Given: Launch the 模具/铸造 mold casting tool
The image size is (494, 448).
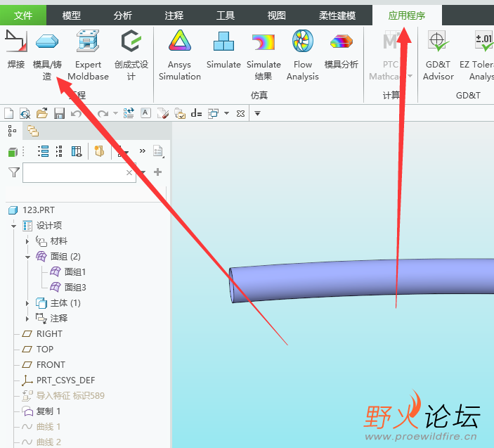Looking at the screenshot, I should tap(47, 54).
